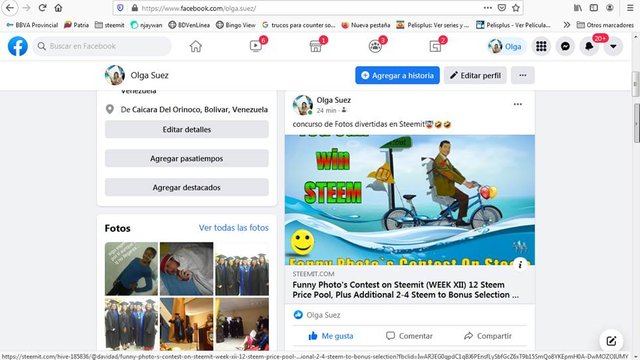The image size is (640, 360).
Task: Open the Olga profile chip in the top bar
Action: (x=506, y=46)
